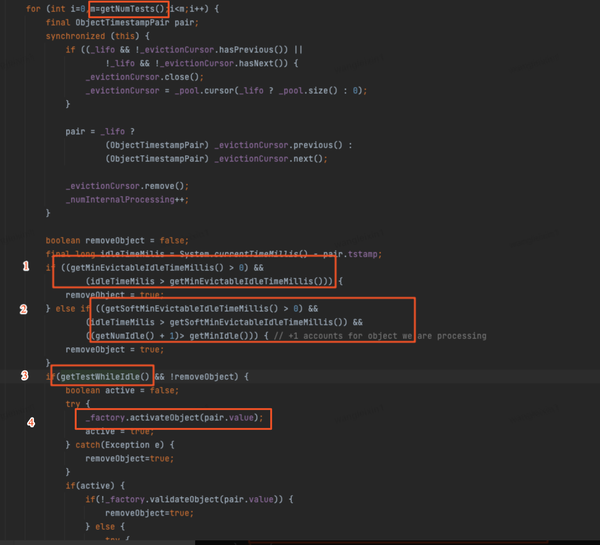Click the _factory.validateObject(pair.value) call

pyautogui.click(x=194, y=499)
